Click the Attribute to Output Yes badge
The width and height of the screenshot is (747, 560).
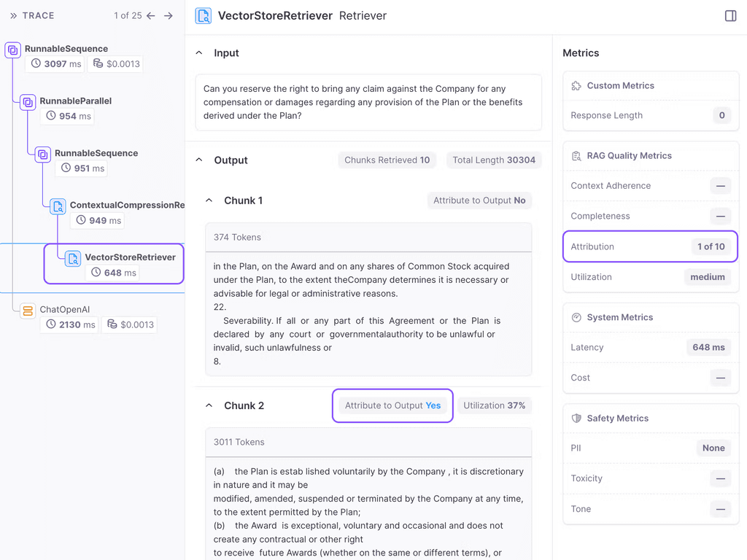point(392,405)
